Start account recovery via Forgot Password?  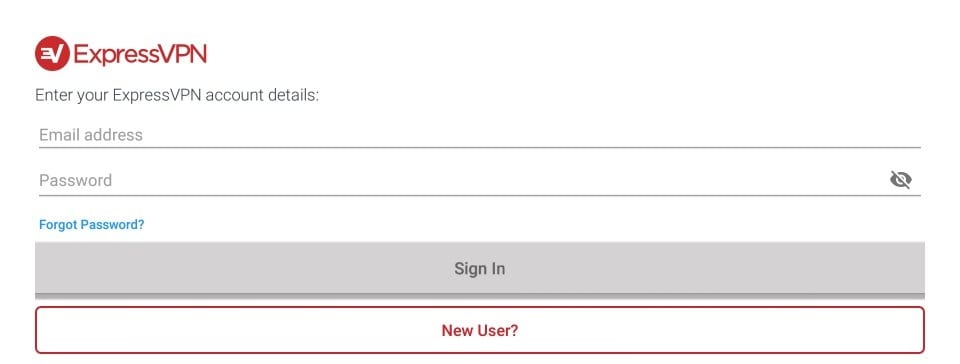pyautogui.click(x=92, y=225)
